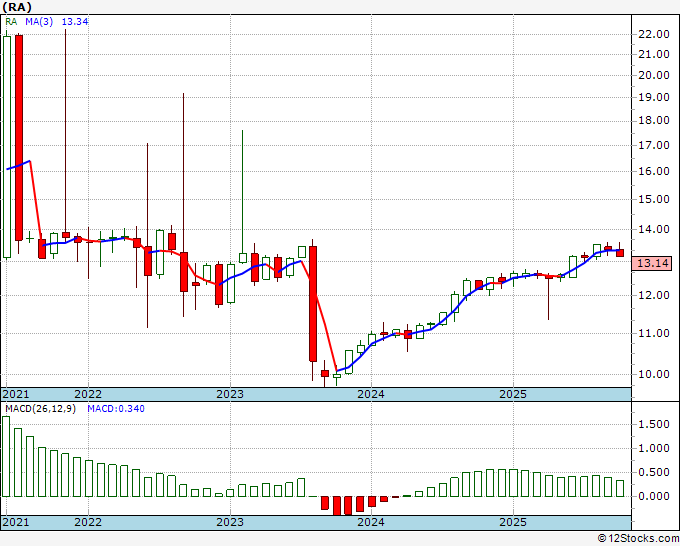Click the 1.500 MACD axis label
Viewport: 680px width, 546px height.
pyautogui.click(x=654, y=424)
